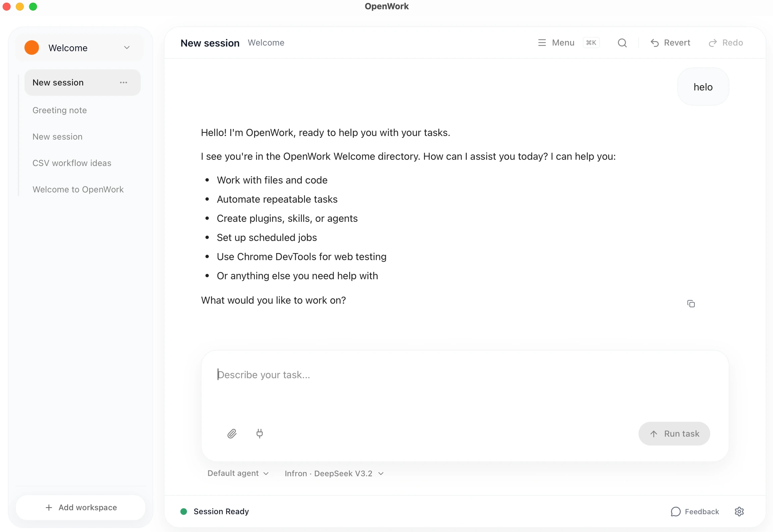Click the Feedback speech-bubble icon
The height and width of the screenshot is (532, 773).
676,511
